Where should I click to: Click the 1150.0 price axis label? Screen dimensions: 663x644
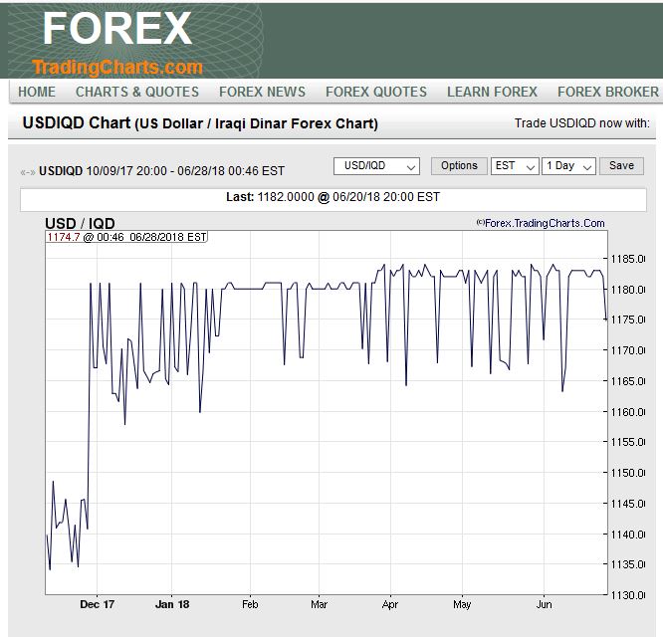(x=628, y=473)
